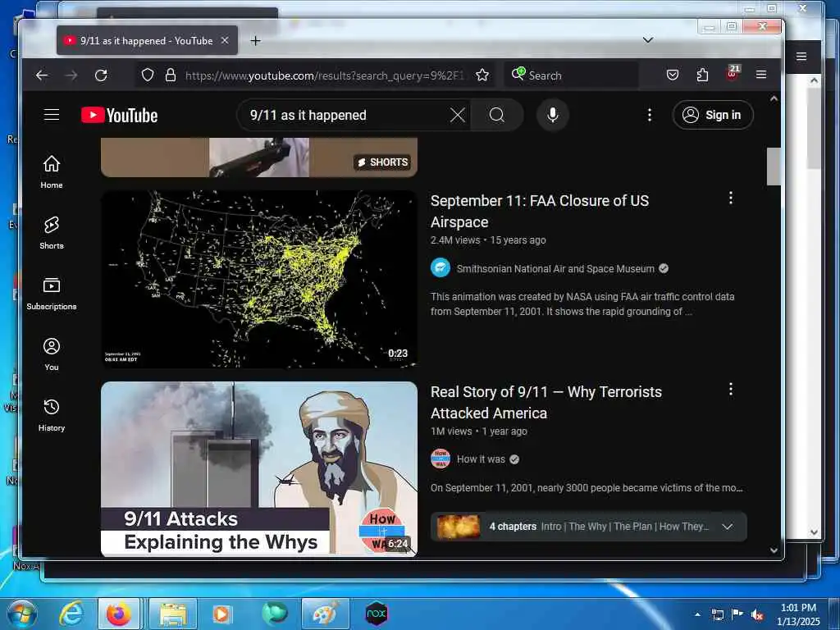Open YouTube settings three-dot menu
This screenshot has width=840, height=630.
pyautogui.click(x=650, y=115)
